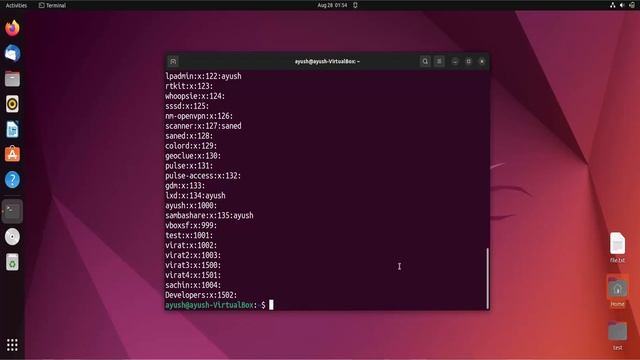The height and width of the screenshot is (360, 640).
Task: Open Ubuntu Software store icon
Action: pyautogui.click(x=12, y=154)
